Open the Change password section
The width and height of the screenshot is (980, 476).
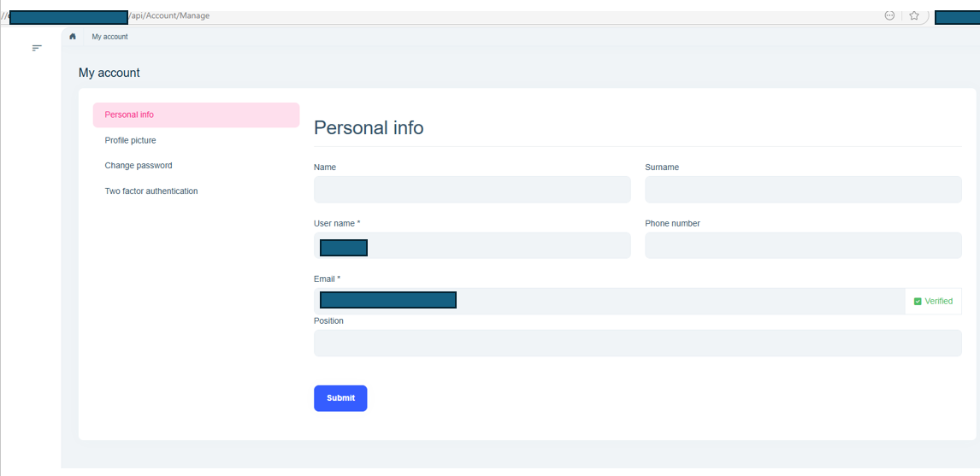139,166
